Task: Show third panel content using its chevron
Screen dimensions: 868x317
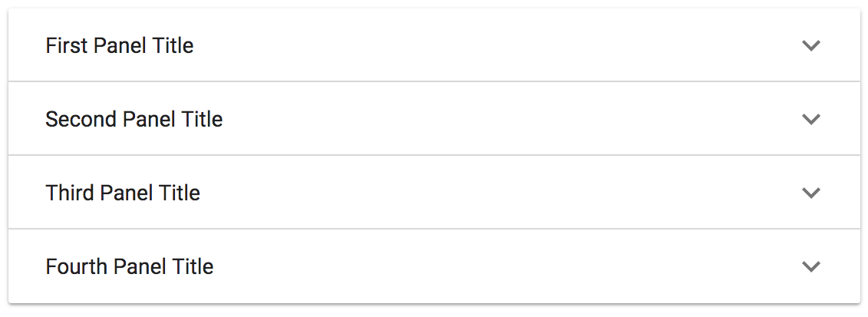Action: [x=811, y=193]
